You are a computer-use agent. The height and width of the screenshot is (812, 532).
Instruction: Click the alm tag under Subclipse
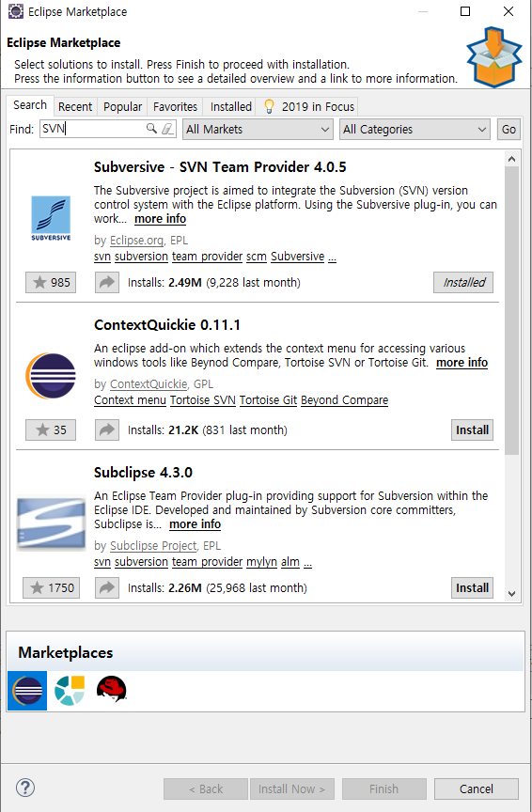point(290,562)
